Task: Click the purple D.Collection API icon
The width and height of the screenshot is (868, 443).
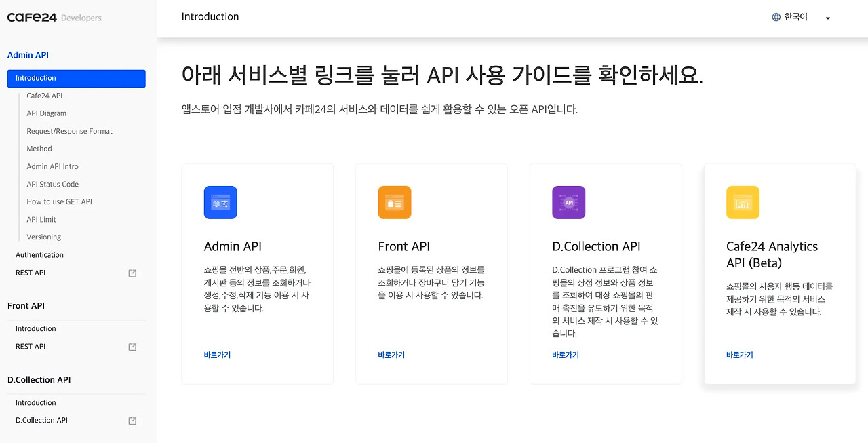Action: (x=568, y=202)
